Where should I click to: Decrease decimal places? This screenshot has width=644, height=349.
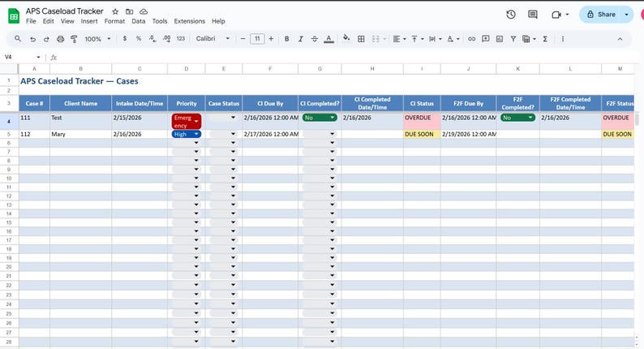pos(152,39)
